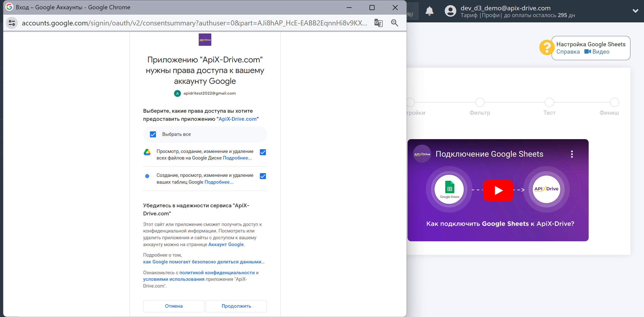644x317 pixels.
Task: Click the ApiXDrive logo circle in video thumbnail
Action: click(x=546, y=189)
